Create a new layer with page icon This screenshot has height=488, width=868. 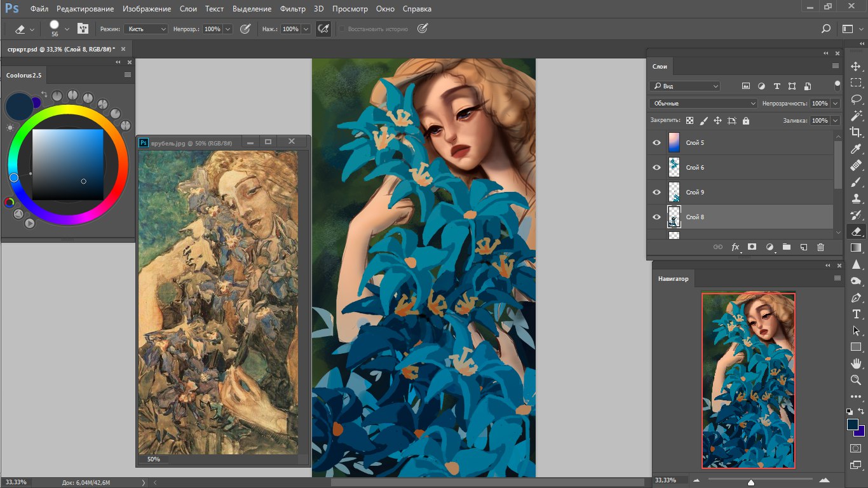(x=803, y=247)
